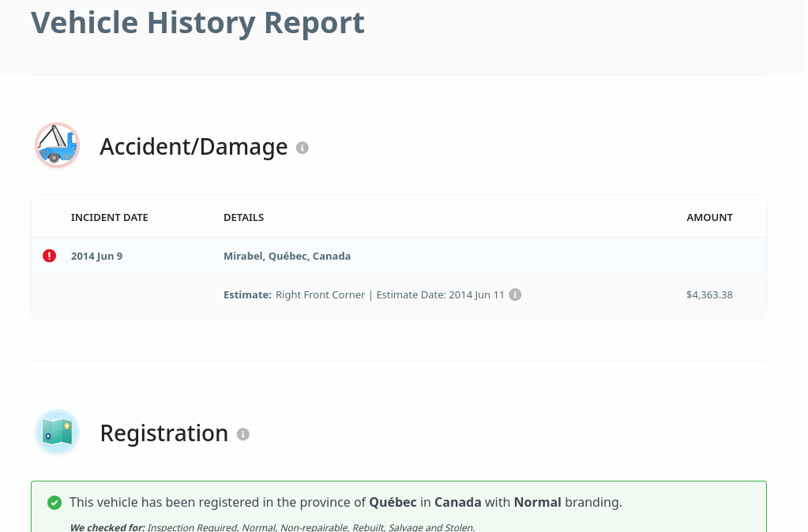Click the bold Estimate: label
The height and width of the screenshot is (532, 808).
[247, 295]
